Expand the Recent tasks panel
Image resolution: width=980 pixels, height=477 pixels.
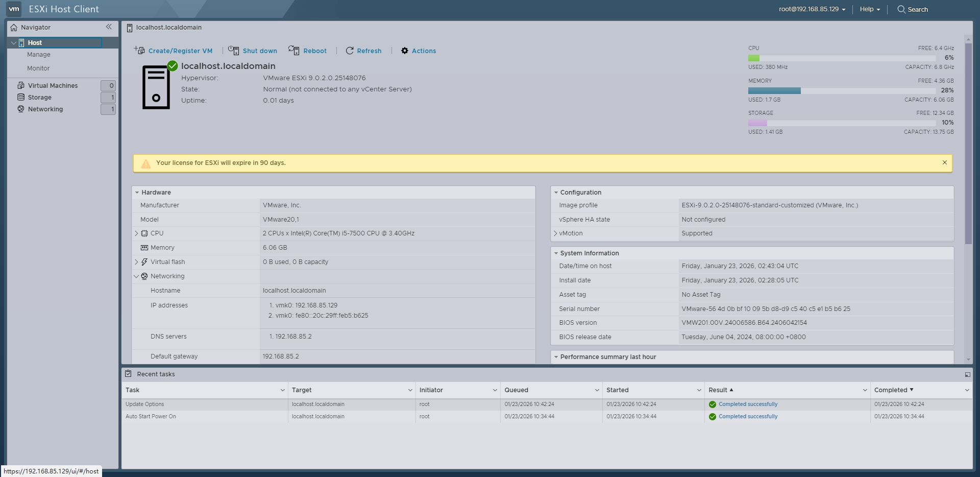pyautogui.click(x=967, y=374)
